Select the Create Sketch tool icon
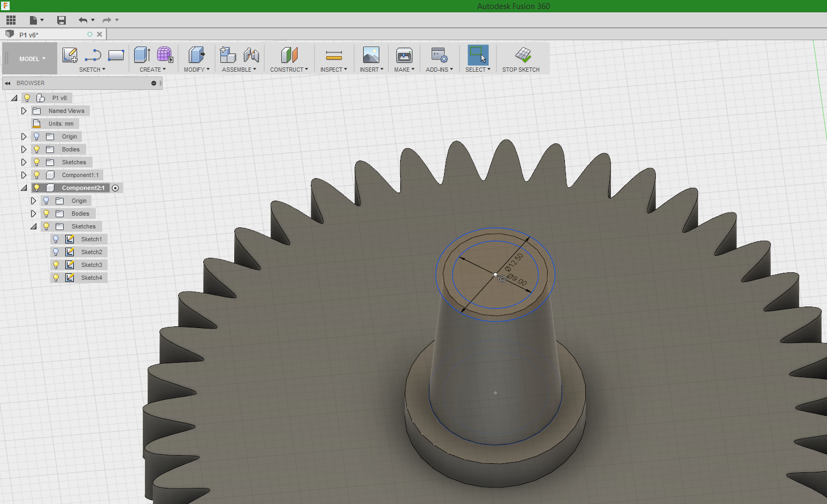 pyautogui.click(x=70, y=55)
